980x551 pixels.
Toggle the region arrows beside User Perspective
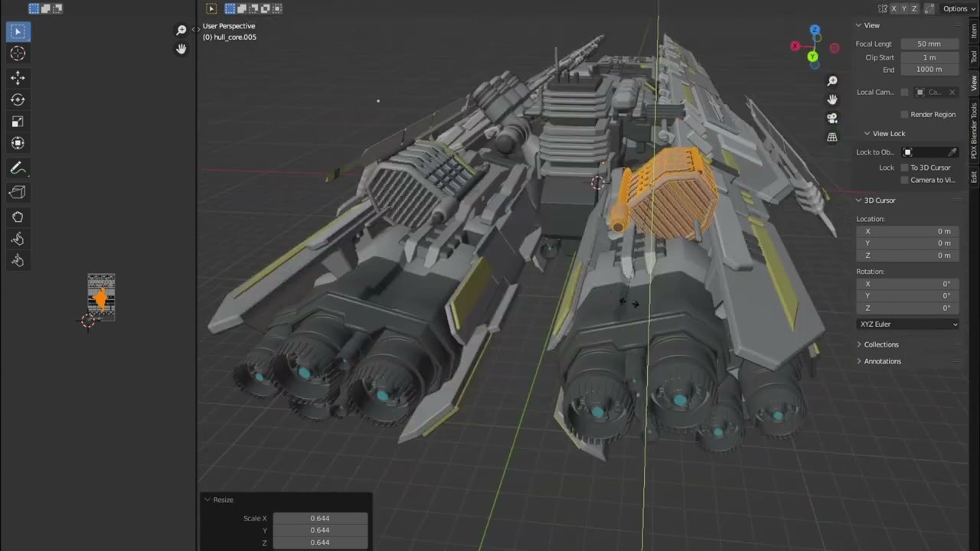[196, 29]
